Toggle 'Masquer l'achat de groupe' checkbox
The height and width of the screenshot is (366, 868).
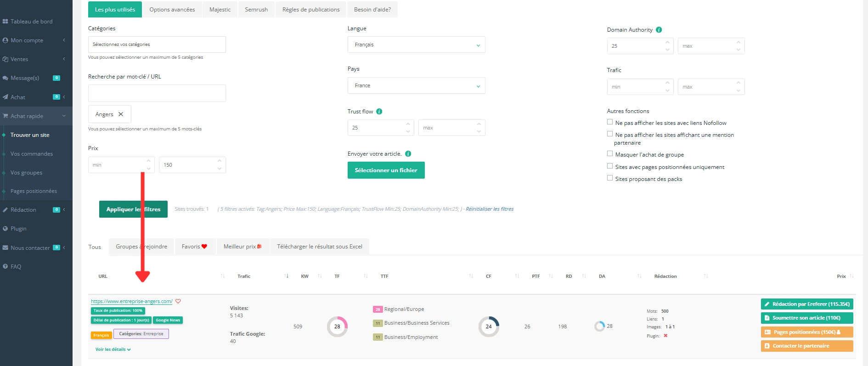[x=610, y=154]
